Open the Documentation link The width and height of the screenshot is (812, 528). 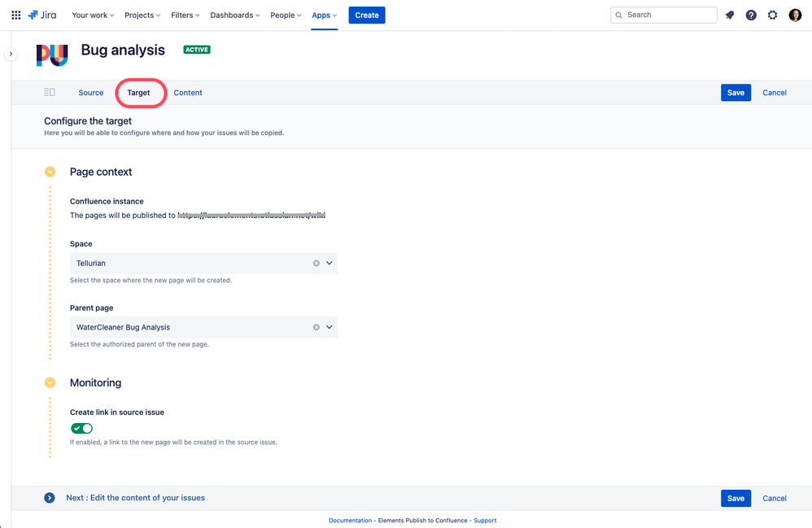coord(350,520)
